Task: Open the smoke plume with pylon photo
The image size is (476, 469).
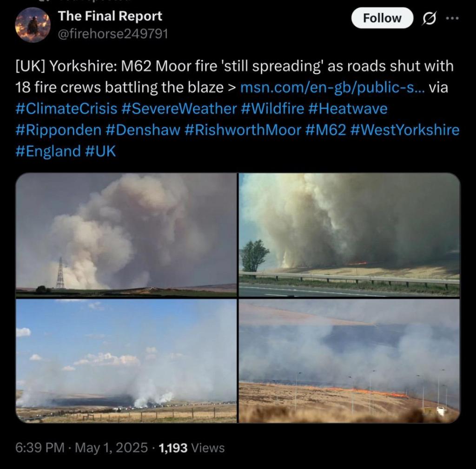Action: [x=126, y=235]
